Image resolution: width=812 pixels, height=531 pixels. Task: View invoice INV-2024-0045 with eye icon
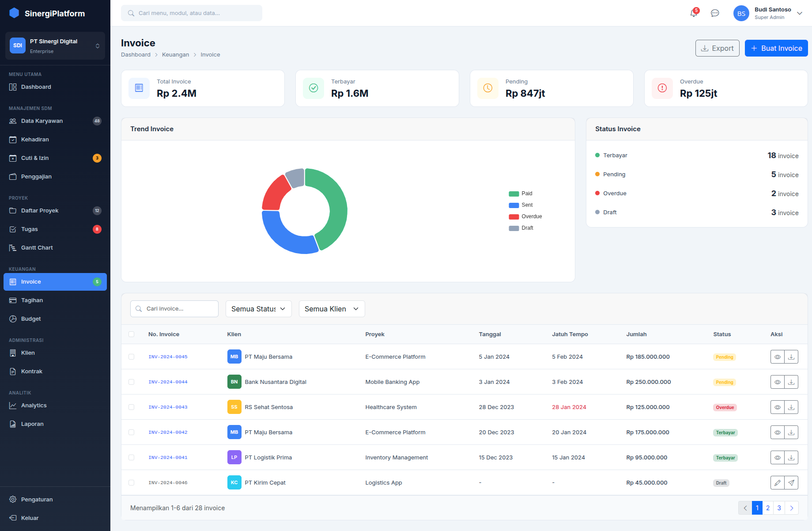[x=778, y=357]
